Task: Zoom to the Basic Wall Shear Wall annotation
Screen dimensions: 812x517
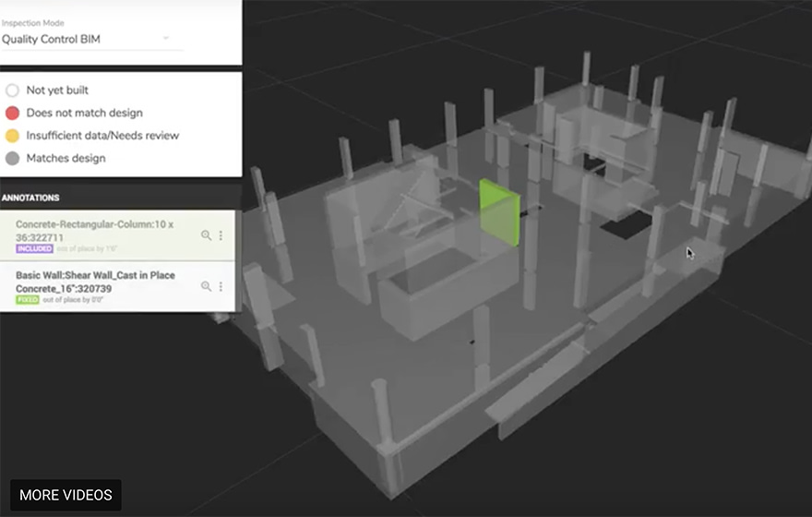Action: click(x=206, y=286)
